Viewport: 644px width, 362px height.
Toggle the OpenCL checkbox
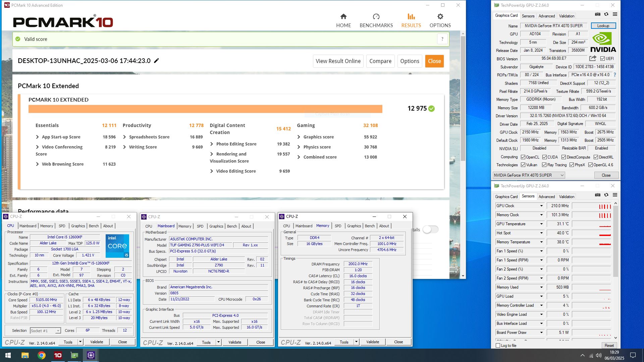pos(523,157)
